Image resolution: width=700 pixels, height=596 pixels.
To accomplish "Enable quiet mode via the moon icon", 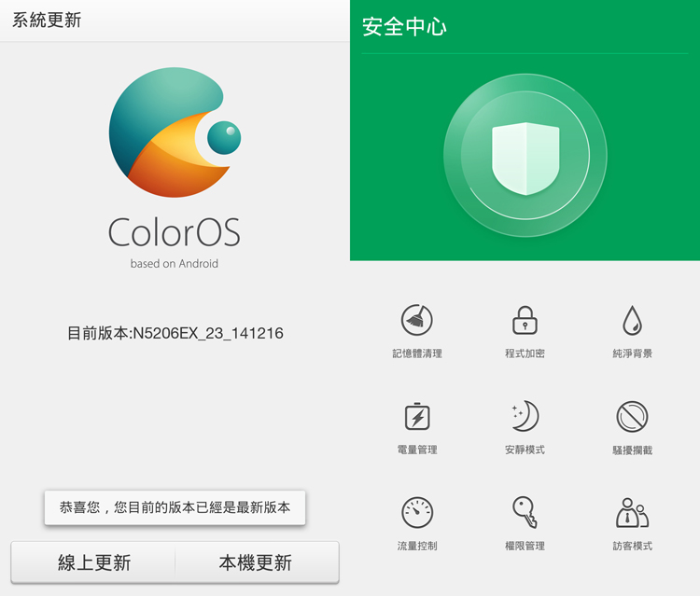I will pyautogui.click(x=525, y=416).
